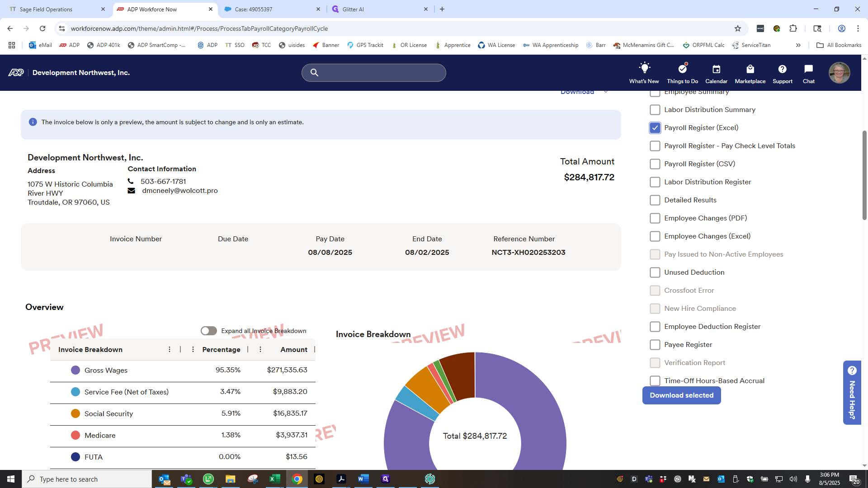
Task: Click the search magnifier icon
Action: point(314,72)
